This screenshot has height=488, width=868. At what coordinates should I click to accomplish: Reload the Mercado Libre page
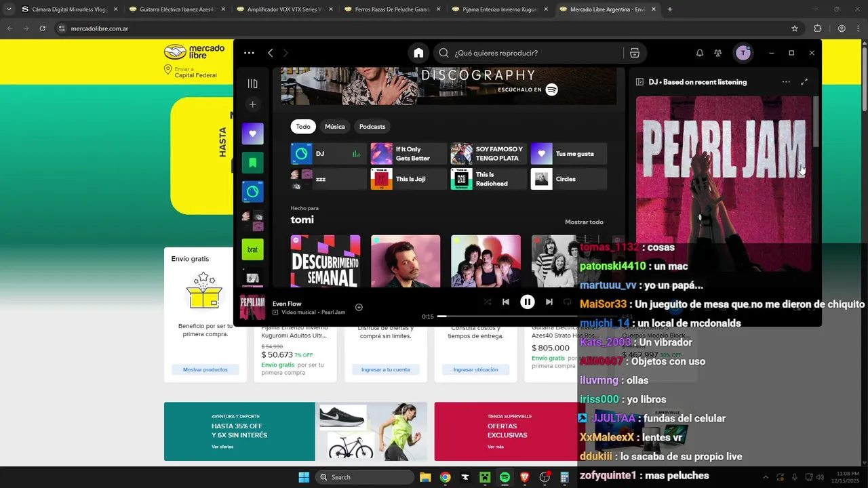click(x=42, y=28)
